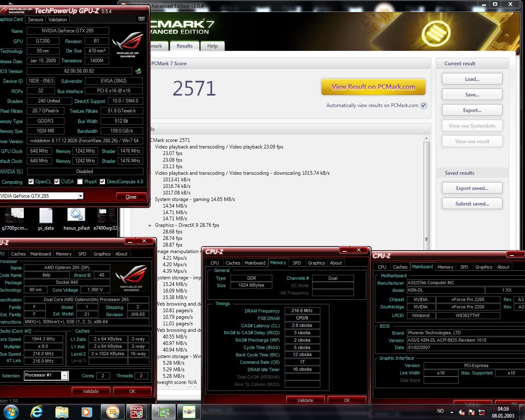
Task: Open pi_data desktop file icon
Action: pos(46,220)
